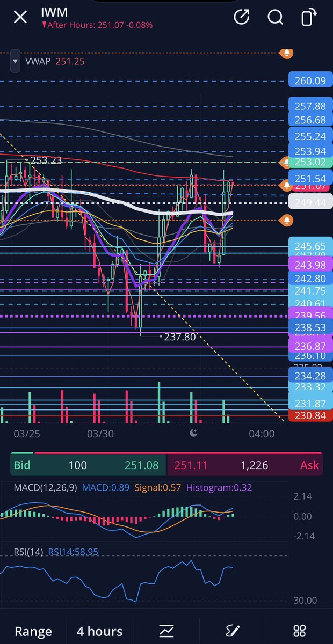This screenshot has width=333, height=644.
Task: Tap the Ask price 251.11
Action: pos(190,465)
